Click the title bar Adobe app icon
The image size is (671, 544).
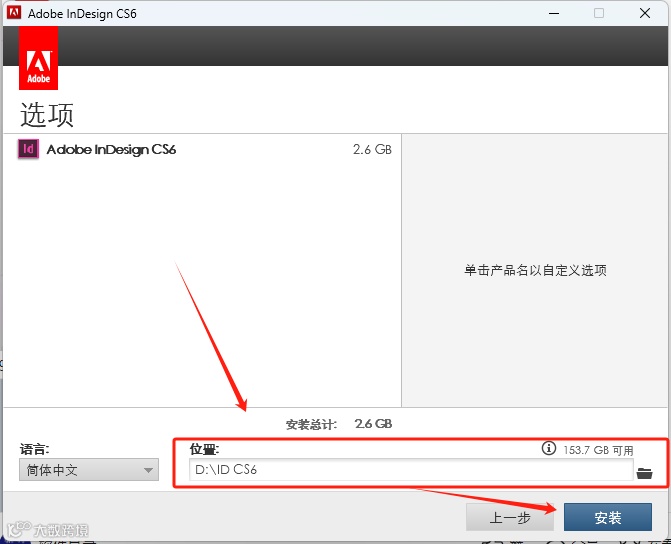(14, 12)
